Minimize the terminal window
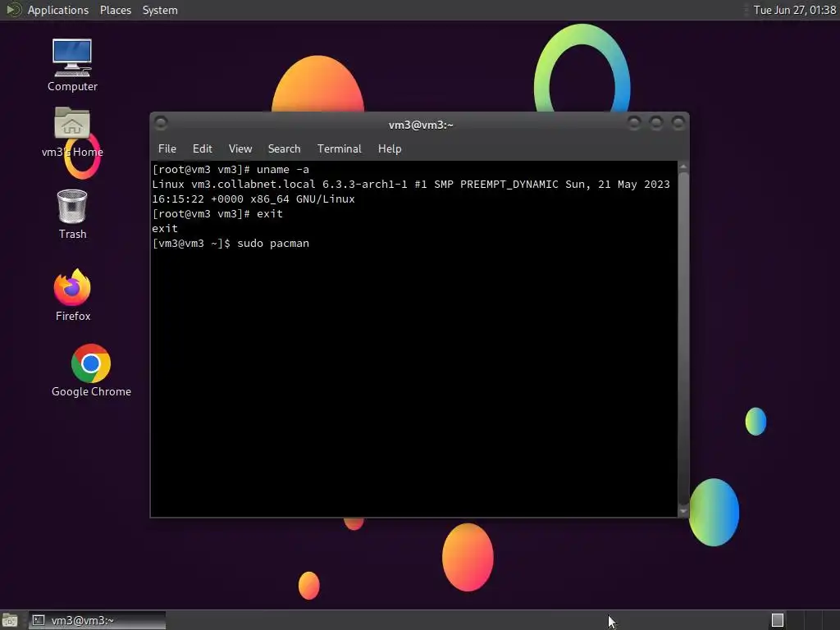The image size is (840, 630). 634,123
